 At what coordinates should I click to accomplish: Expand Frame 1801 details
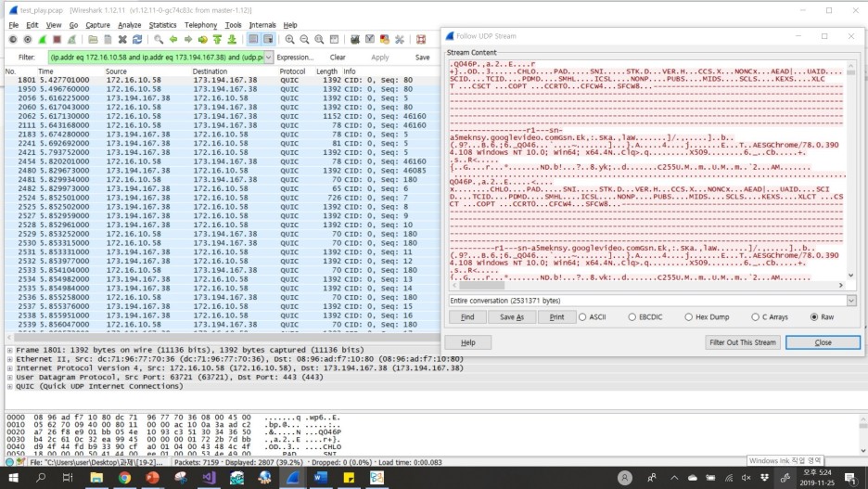(x=9, y=350)
